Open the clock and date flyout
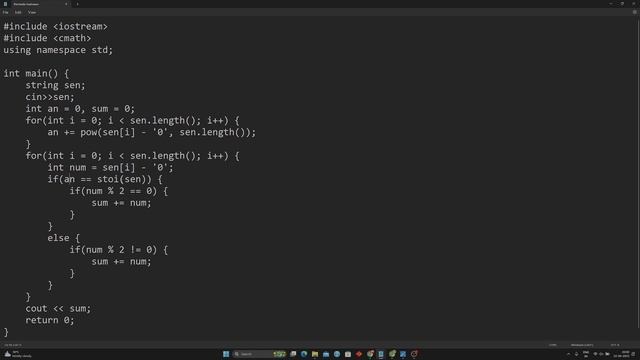This screenshot has width=640, height=360. [621, 354]
